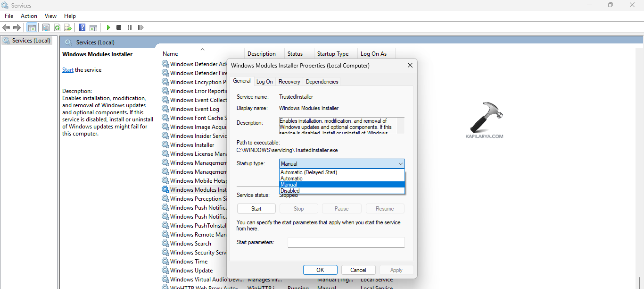Switch to the Log On tab
The height and width of the screenshot is (289, 644).
tap(264, 82)
